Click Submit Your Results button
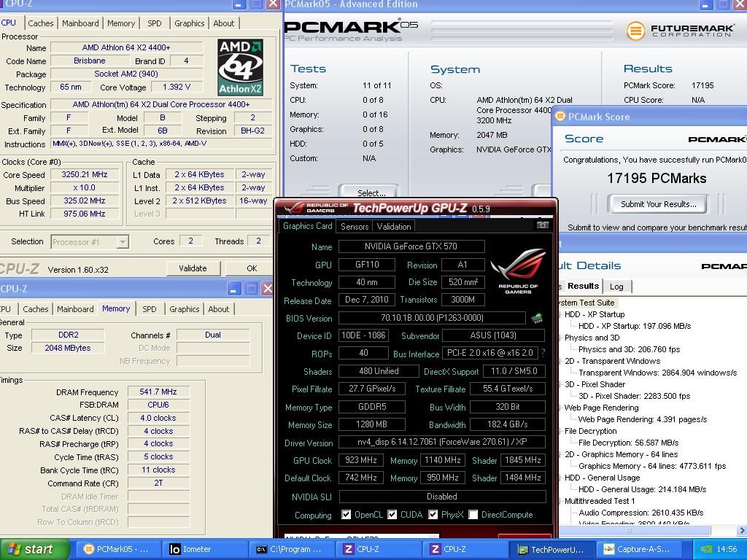 [x=658, y=204]
